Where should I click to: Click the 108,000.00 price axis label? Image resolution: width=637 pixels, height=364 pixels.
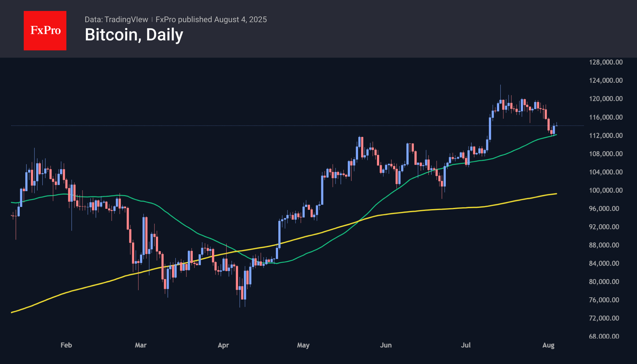[x=606, y=154]
